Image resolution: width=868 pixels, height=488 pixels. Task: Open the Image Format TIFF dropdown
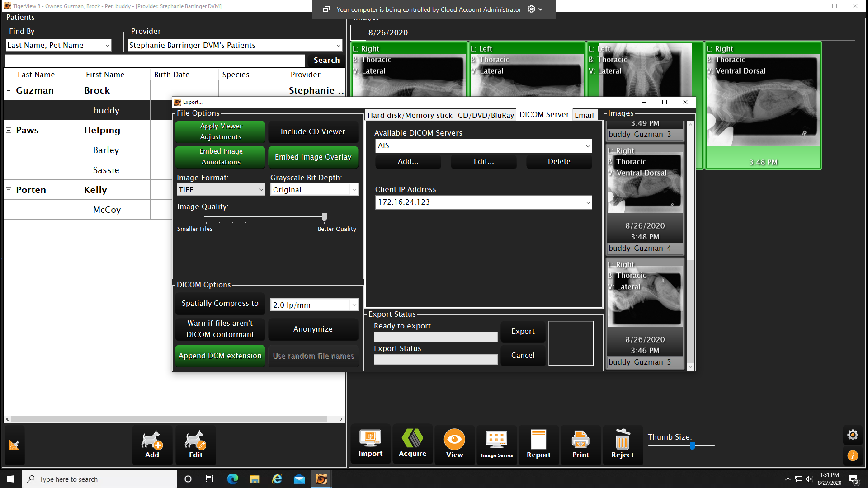221,190
